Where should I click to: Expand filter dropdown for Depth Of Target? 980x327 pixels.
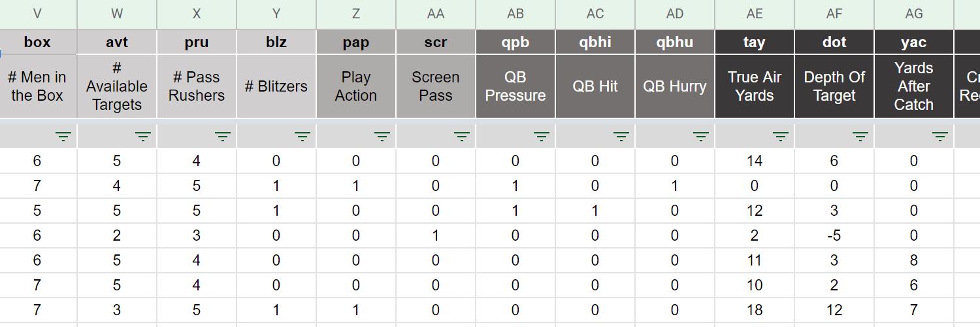[860, 137]
